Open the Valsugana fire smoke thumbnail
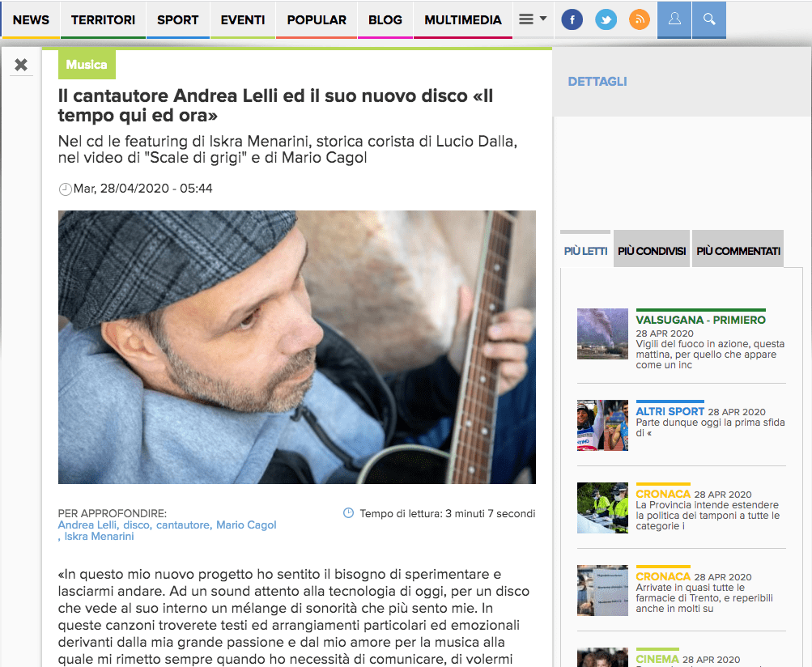This screenshot has height=667, width=812. point(602,334)
